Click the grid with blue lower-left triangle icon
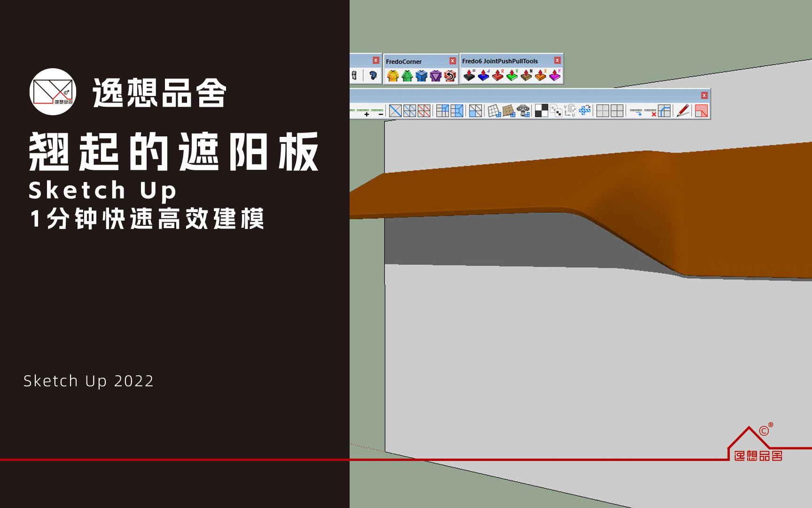 (x=476, y=111)
